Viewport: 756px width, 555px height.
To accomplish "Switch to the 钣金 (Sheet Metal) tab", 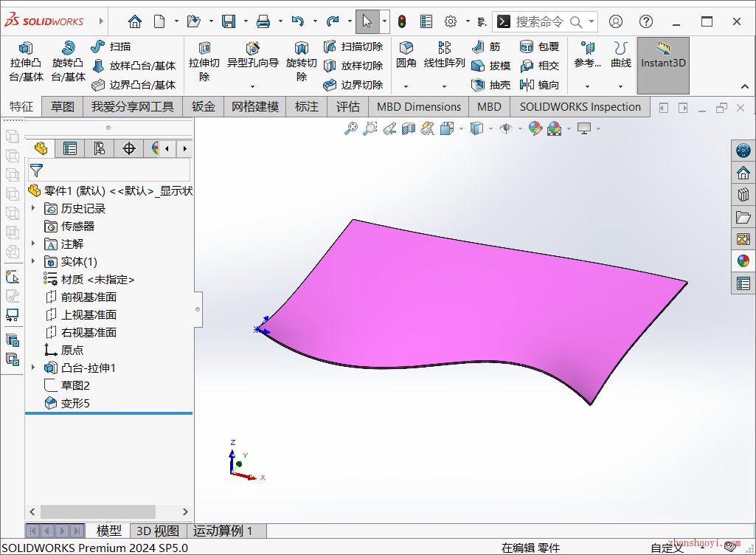I will coord(204,107).
